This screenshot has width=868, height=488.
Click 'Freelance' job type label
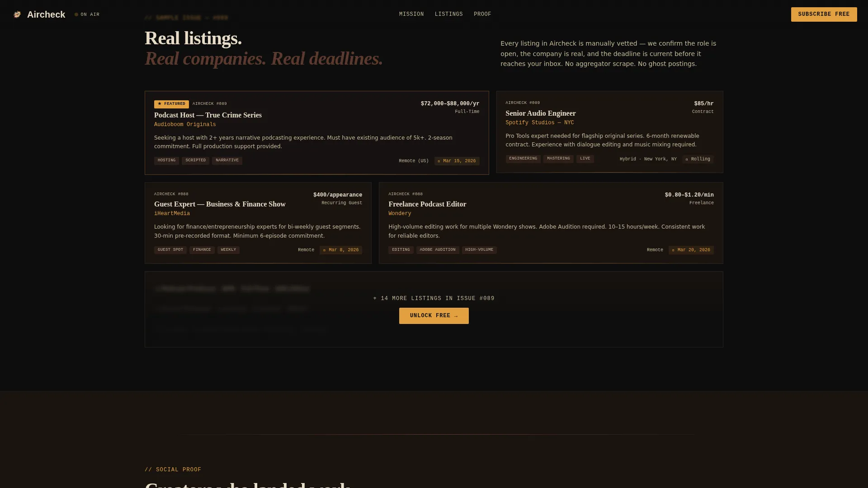[x=701, y=203]
